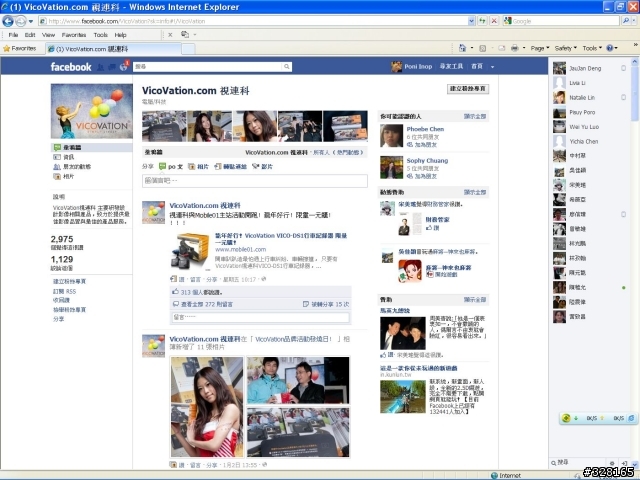Open Phoebe Chen profile link

click(425, 129)
